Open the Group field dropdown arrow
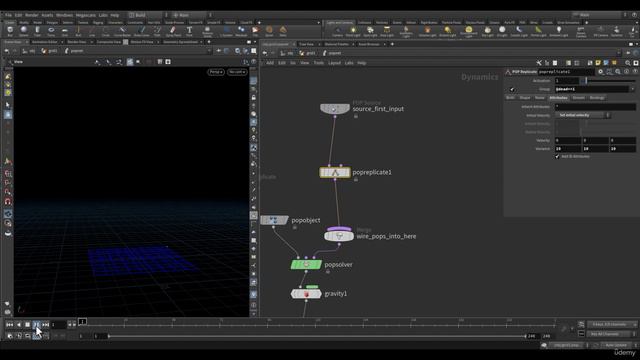Image resolution: width=640 pixels, height=360 pixels. click(x=632, y=89)
